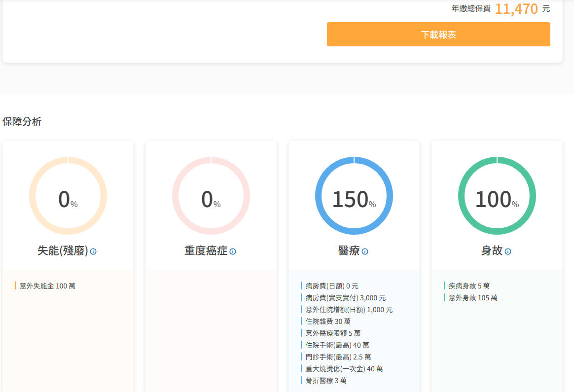Viewport: 574px width, 392px height.
Task: Click the blue 150% 醫療 ring chart
Action: pyautogui.click(x=354, y=196)
